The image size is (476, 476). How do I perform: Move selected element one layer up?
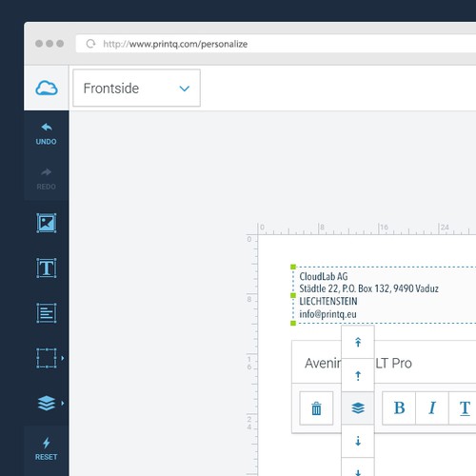click(358, 375)
